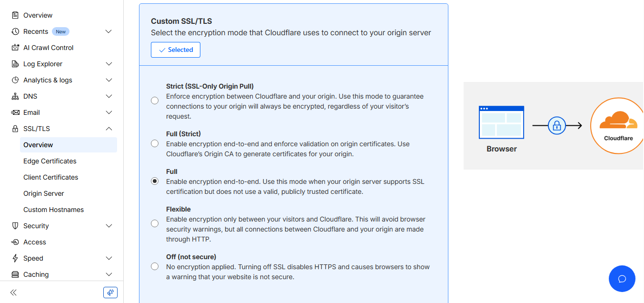The height and width of the screenshot is (303, 644).
Task: Select Strict (SSL-Only Origin Pull) radio option
Action: tap(155, 101)
